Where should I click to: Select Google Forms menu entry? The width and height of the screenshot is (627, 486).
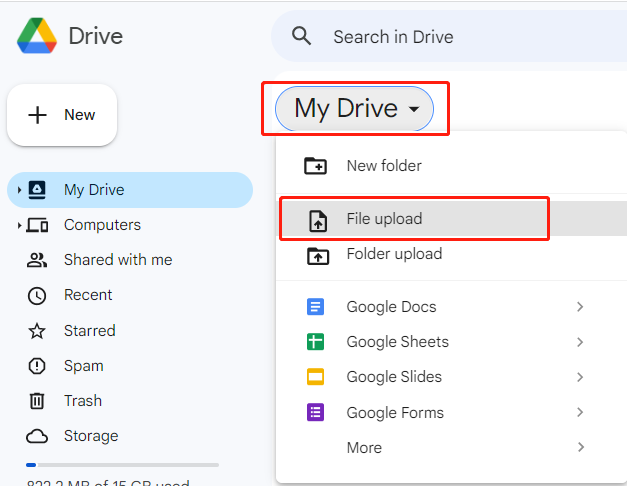(451, 412)
